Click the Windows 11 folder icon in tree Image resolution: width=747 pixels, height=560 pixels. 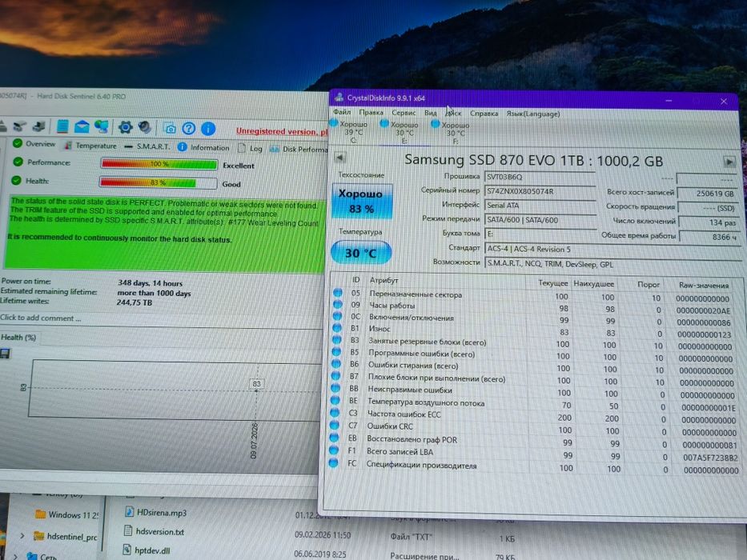point(41,514)
